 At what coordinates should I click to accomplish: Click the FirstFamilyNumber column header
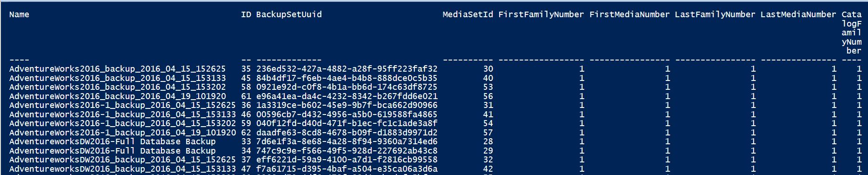541,14
